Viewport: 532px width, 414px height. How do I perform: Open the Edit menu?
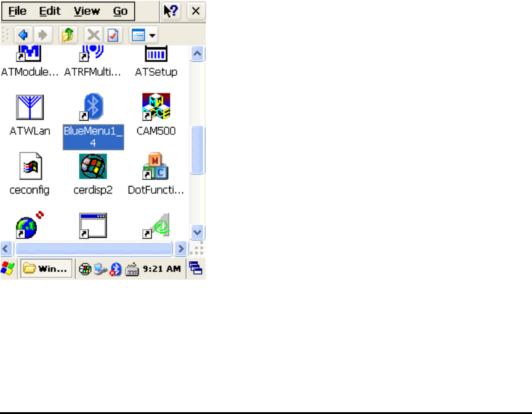49,11
